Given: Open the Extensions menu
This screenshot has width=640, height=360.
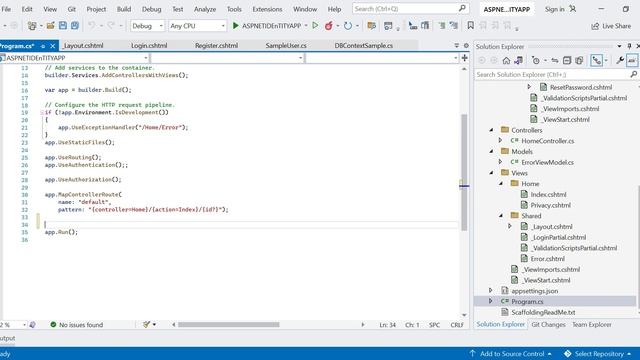Looking at the screenshot, I should (x=267, y=9).
